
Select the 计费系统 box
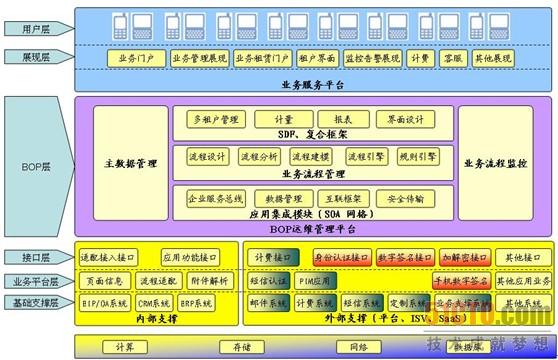pyautogui.click(x=316, y=303)
